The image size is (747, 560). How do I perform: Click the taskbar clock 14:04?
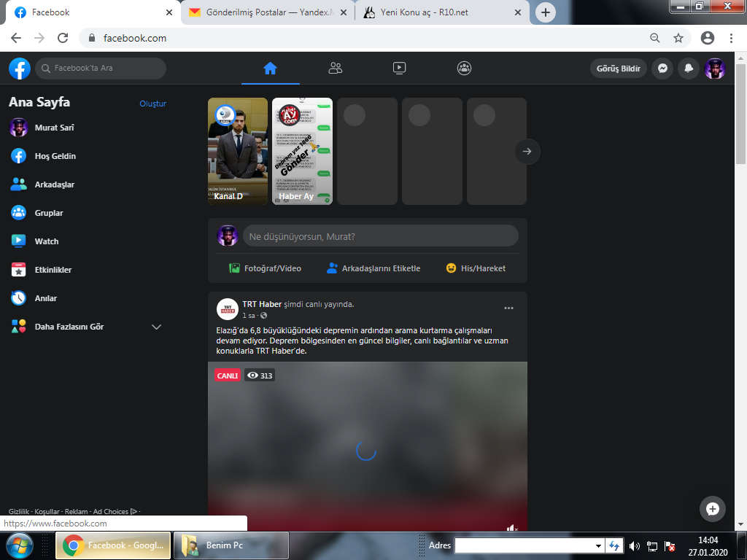point(708,540)
